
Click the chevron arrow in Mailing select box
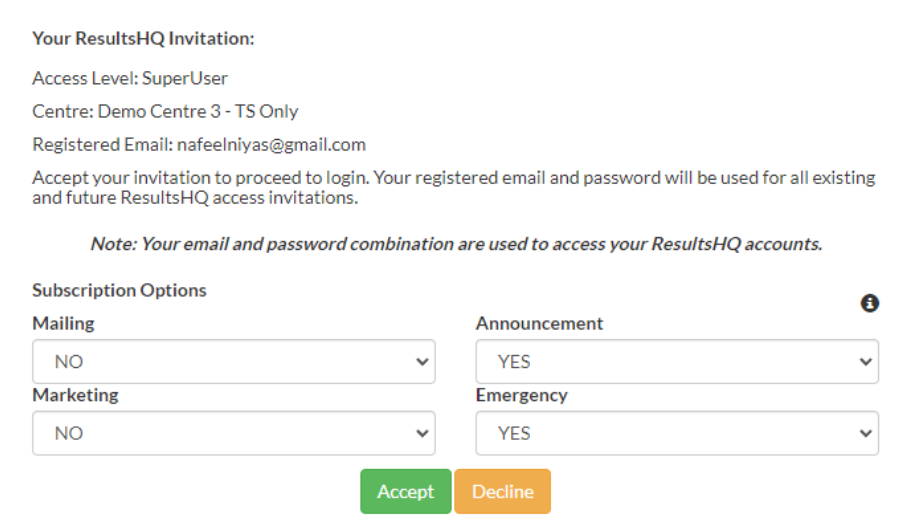click(x=422, y=362)
